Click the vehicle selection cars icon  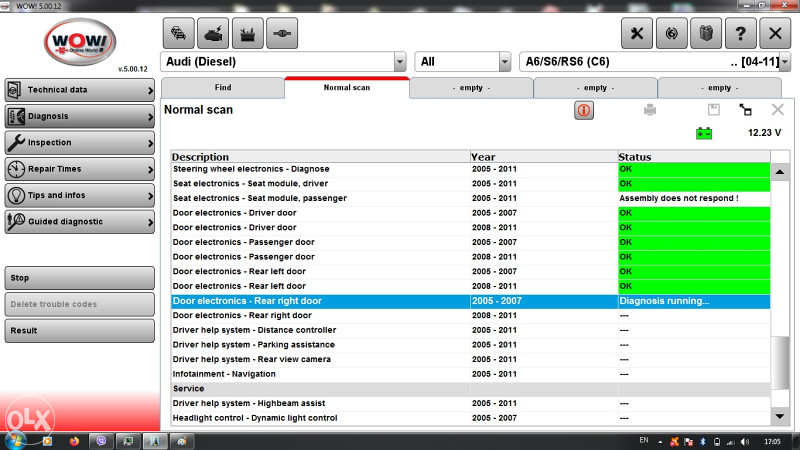(177, 32)
